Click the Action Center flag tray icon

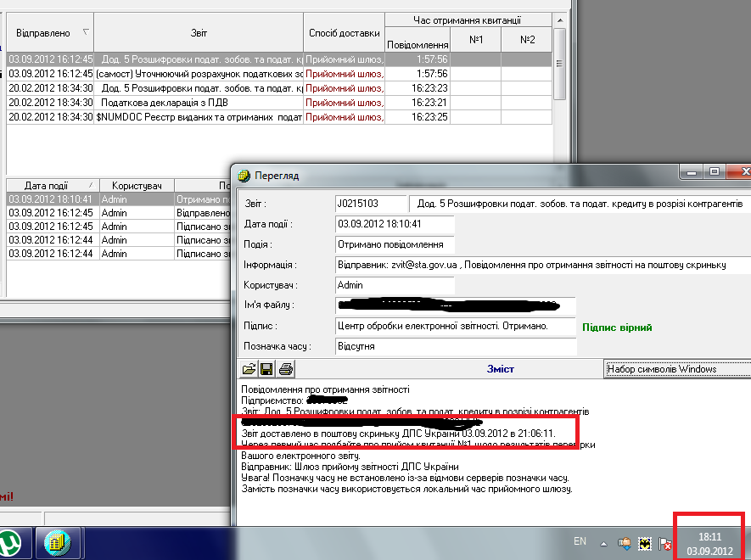point(665,541)
